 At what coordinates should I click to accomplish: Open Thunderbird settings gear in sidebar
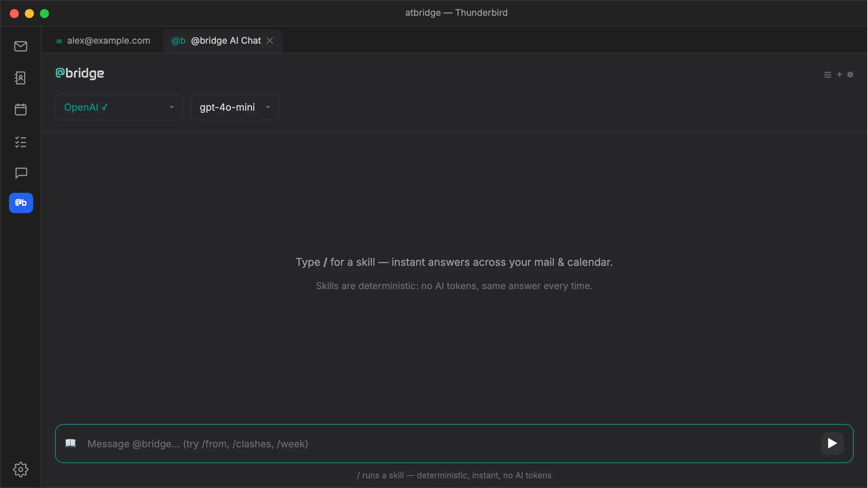(21, 470)
